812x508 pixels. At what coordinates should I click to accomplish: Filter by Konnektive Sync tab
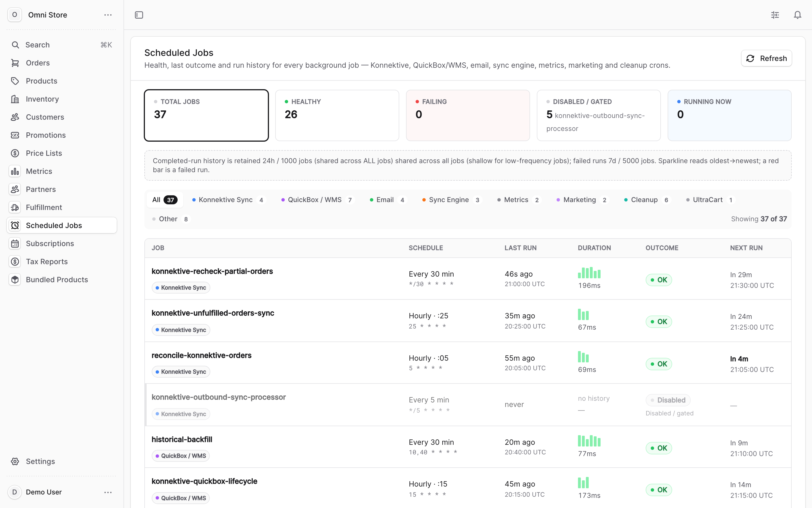tap(229, 200)
